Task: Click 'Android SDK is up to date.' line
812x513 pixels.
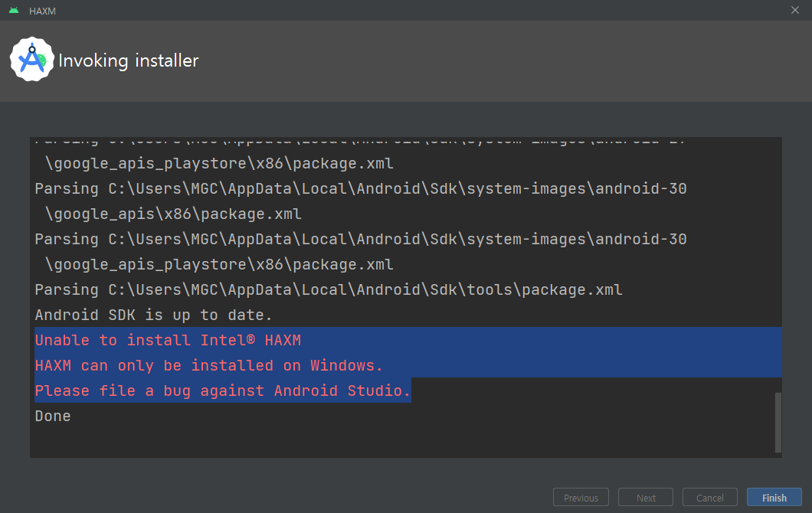Action: 153,315
